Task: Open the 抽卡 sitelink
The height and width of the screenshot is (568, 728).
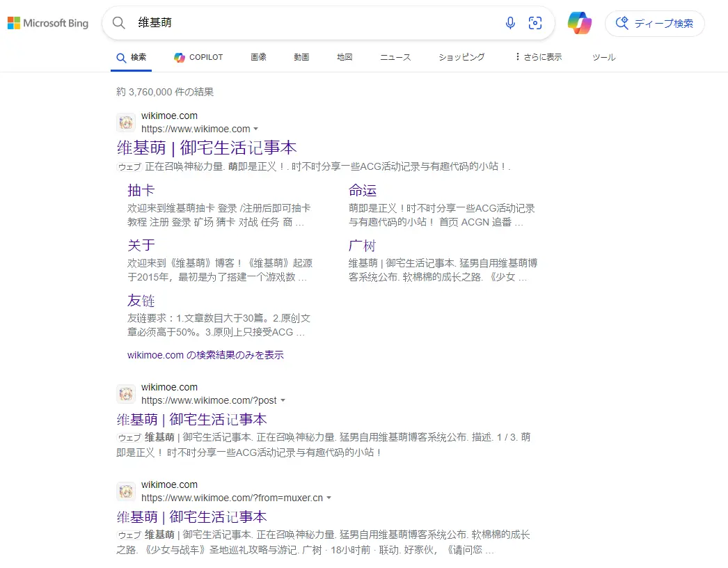Action: pyautogui.click(x=141, y=191)
